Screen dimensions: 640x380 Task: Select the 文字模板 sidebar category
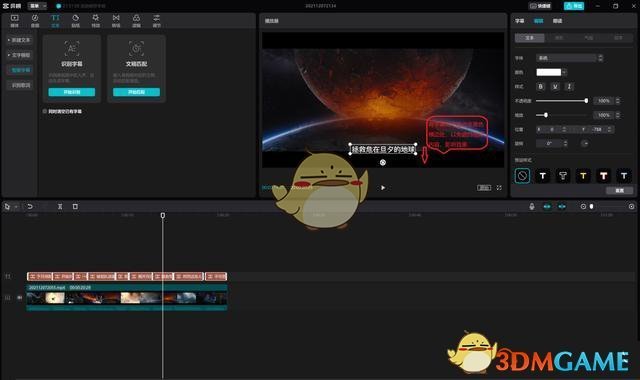pyautogui.click(x=20, y=55)
